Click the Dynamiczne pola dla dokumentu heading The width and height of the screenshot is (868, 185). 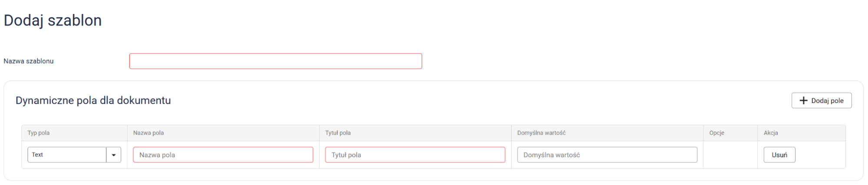[x=93, y=101]
